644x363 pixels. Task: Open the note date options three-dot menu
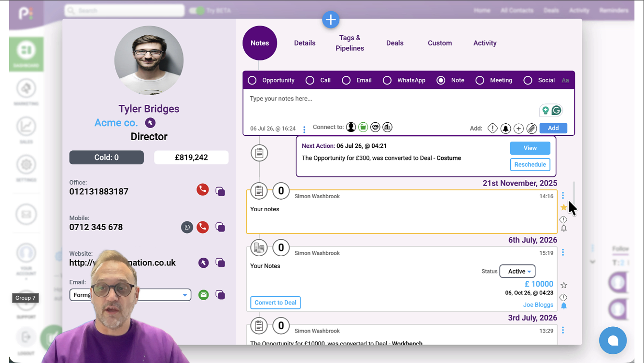tap(304, 130)
